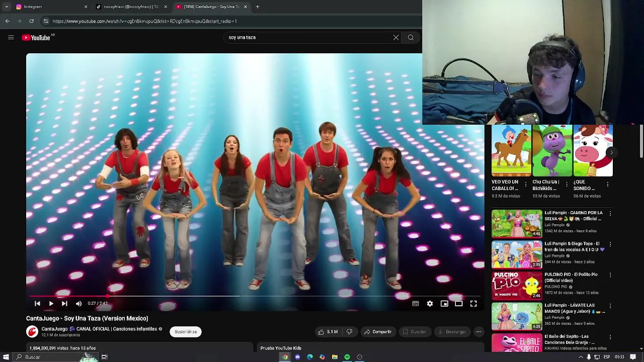The height and width of the screenshot is (362, 644).
Task: Open CAMINO POR LA SELVA video thumbnail
Action: pyautogui.click(x=517, y=223)
